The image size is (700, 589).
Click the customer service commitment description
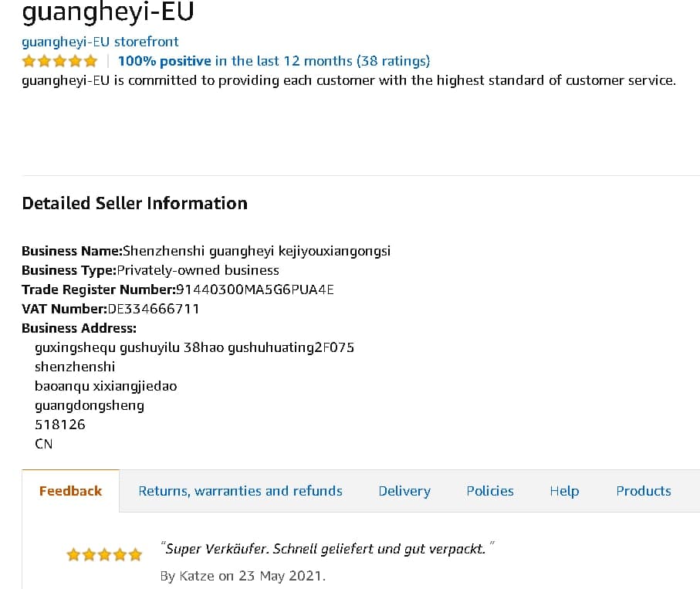[348, 80]
